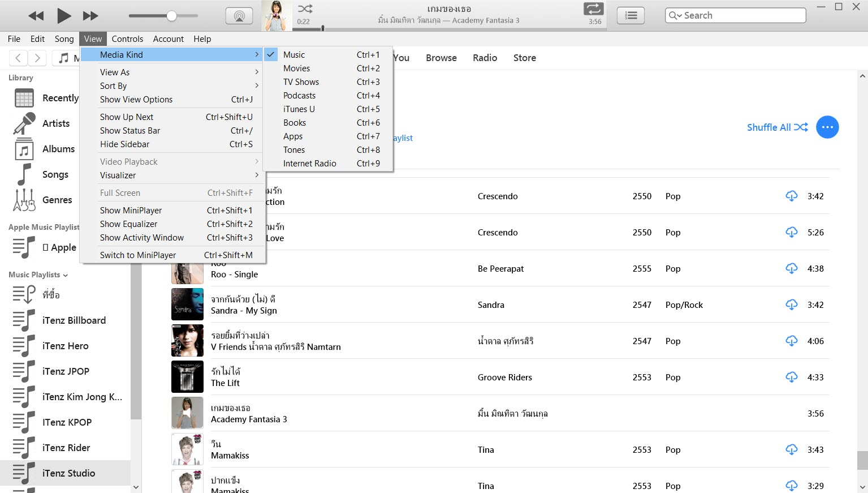The width and height of the screenshot is (868, 493).
Task: Download the song Crescendo from the cloud
Action: tap(792, 196)
